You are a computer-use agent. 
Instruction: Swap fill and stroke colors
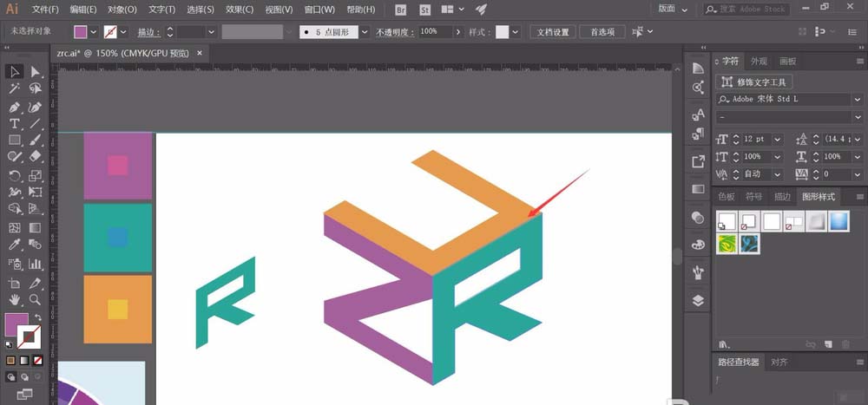(38, 317)
